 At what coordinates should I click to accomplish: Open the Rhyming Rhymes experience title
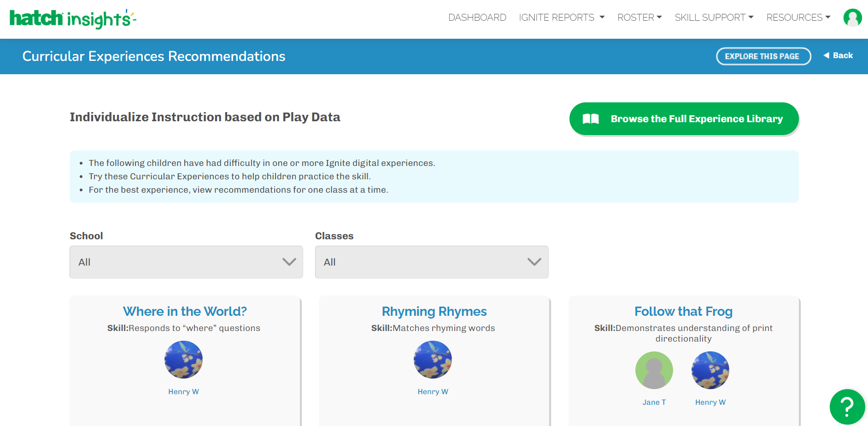click(x=434, y=312)
